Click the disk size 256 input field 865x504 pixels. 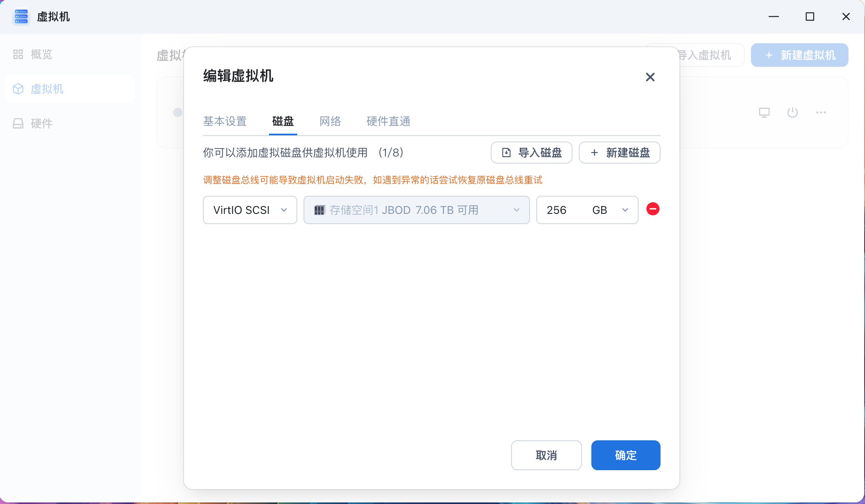pyautogui.click(x=556, y=210)
